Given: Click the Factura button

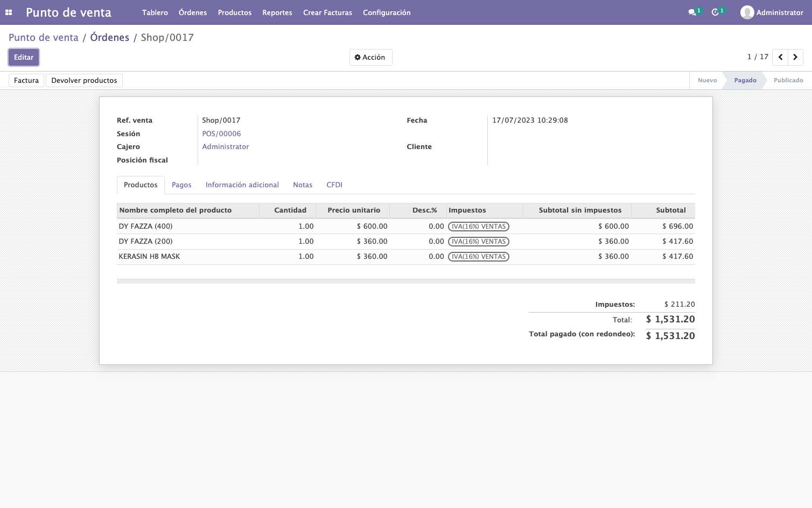Looking at the screenshot, I should pos(26,80).
